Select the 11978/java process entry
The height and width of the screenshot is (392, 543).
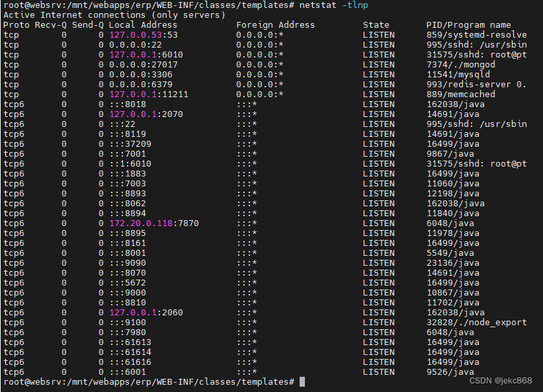pyautogui.click(x=452, y=233)
